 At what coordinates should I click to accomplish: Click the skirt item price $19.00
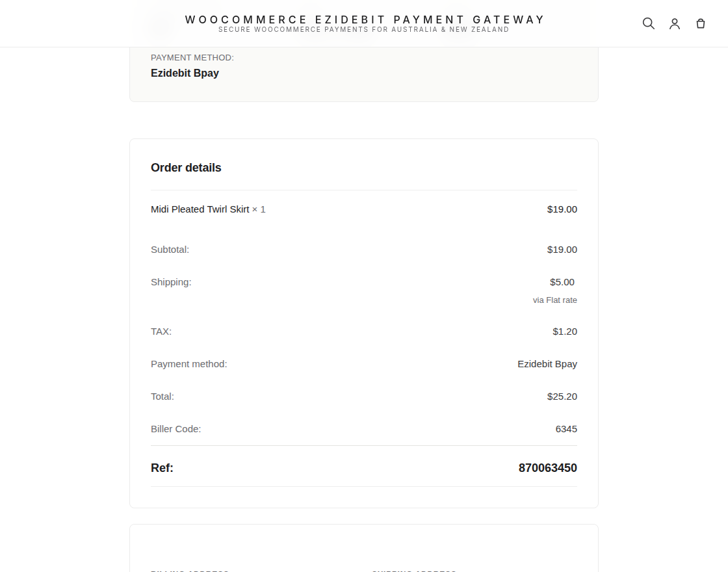coord(562,209)
